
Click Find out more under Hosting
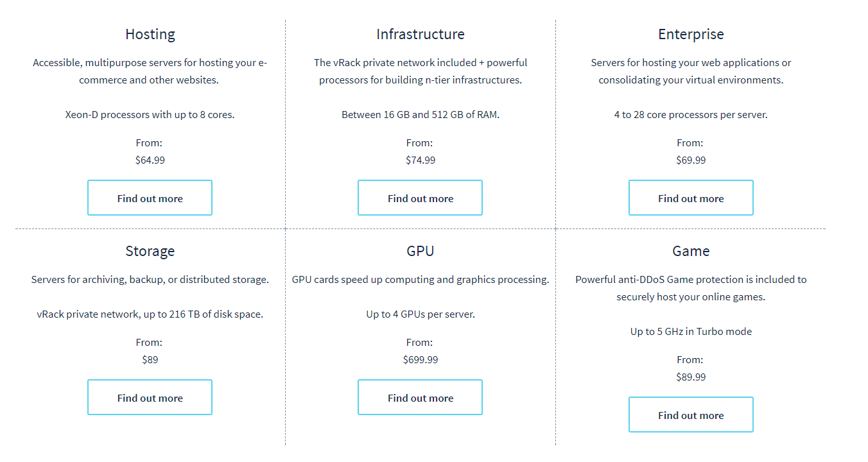pyautogui.click(x=150, y=198)
